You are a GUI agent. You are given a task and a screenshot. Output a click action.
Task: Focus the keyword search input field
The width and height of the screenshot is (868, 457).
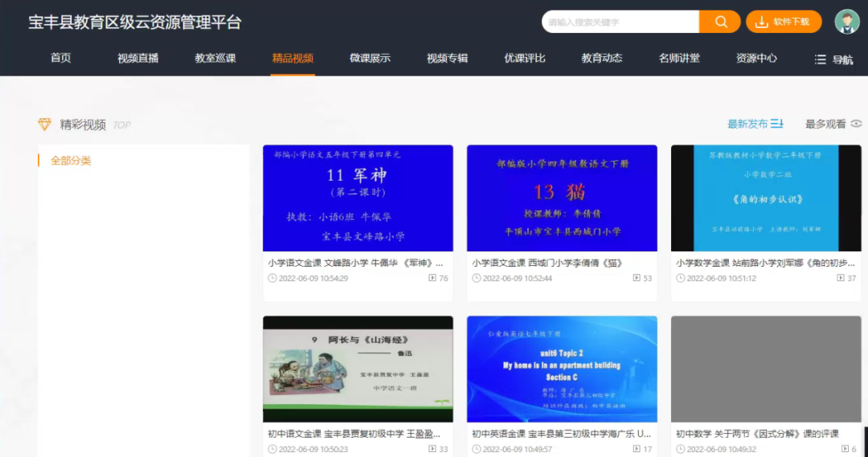point(619,22)
